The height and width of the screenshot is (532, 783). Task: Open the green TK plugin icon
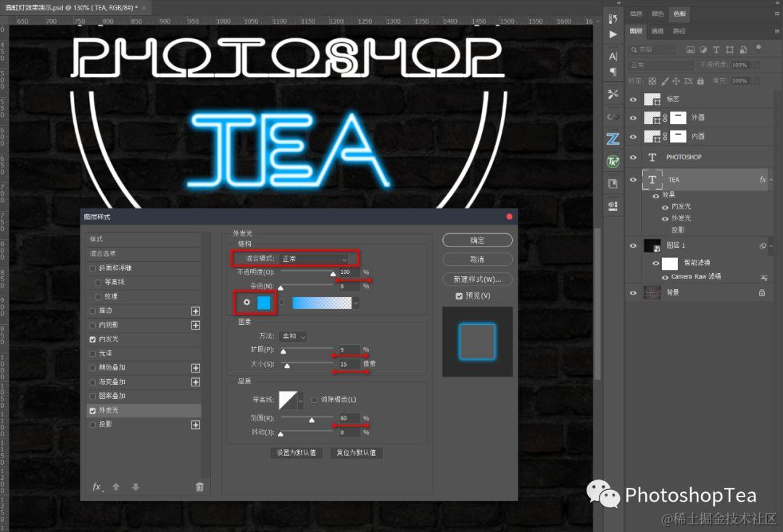tap(613, 161)
